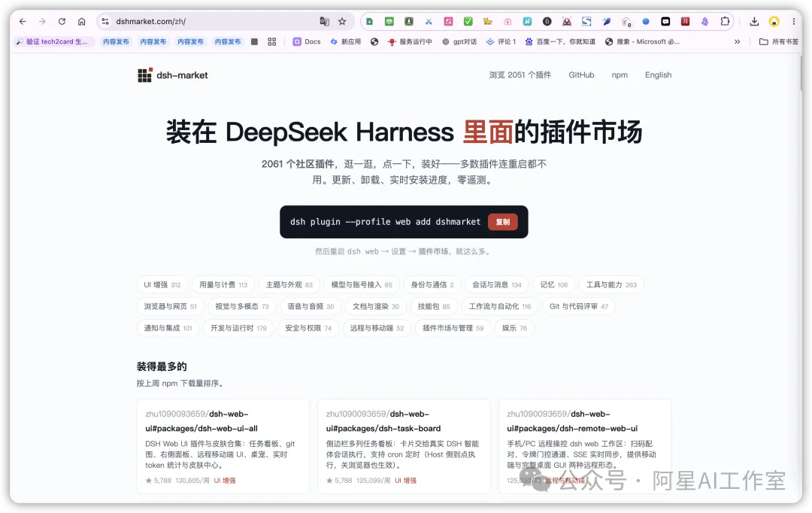Select the 通知与集成 101 category chip
This screenshot has width=812, height=513.
(168, 328)
